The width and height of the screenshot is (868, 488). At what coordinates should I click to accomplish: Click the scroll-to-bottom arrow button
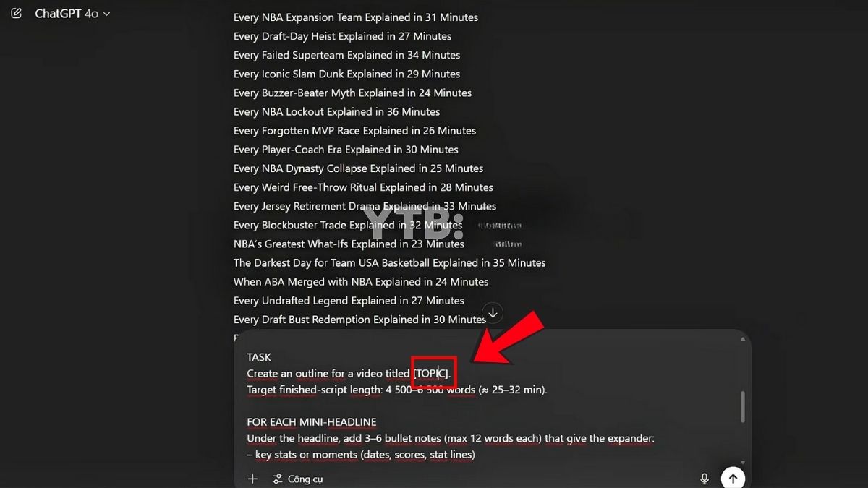point(493,313)
